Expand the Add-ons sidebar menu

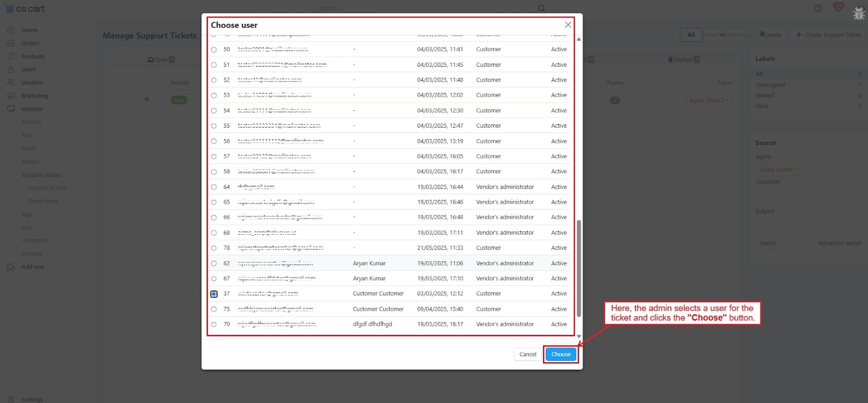33,267
